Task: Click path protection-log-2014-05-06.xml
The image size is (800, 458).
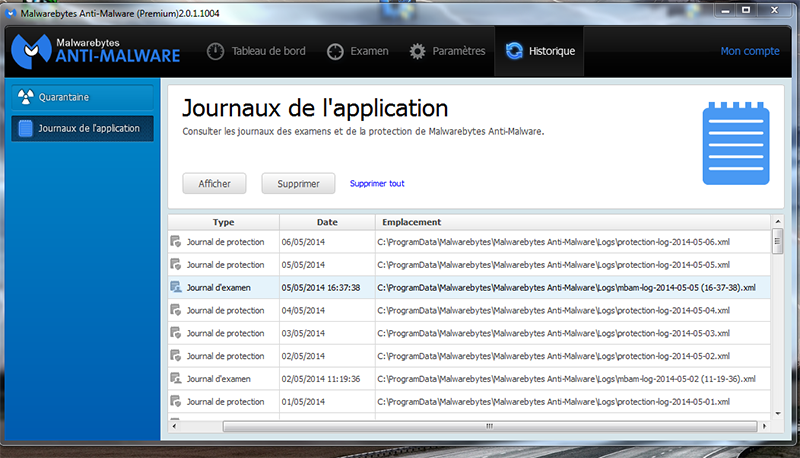Action: click(554, 242)
